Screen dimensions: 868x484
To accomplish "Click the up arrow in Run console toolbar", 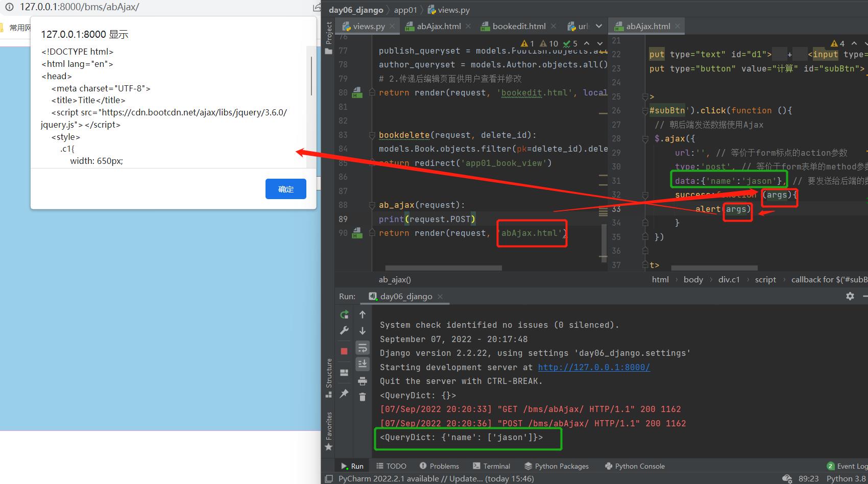I will click(363, 314).
